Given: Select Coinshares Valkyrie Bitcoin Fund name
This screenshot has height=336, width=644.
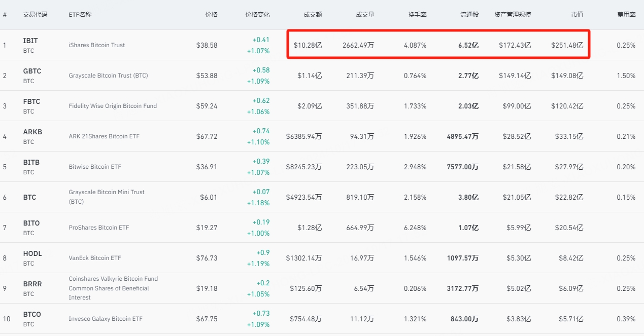Looking at the screenshot, I should tap(113, 288).
